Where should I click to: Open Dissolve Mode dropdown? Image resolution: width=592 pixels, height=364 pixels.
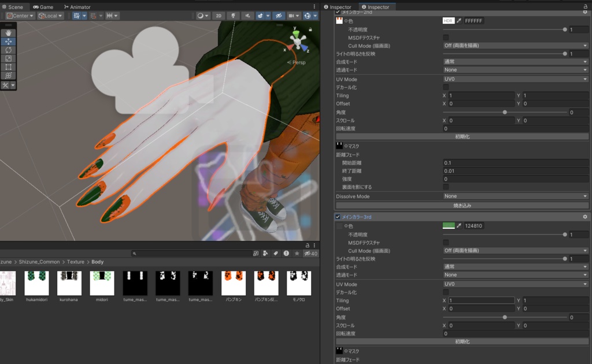coord(516,196)
